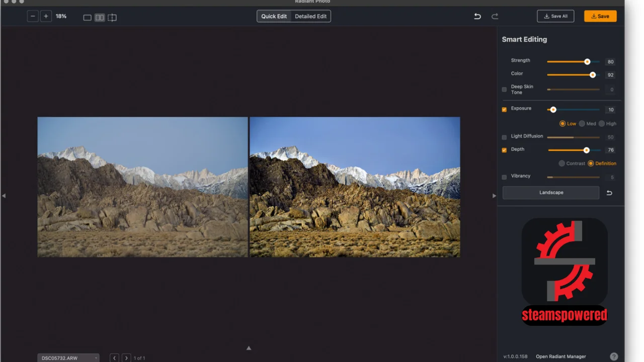Click the version text v:1.0.0.158
Image resolution: width=644 pixels, height=362 pixels.
[516, 356]
